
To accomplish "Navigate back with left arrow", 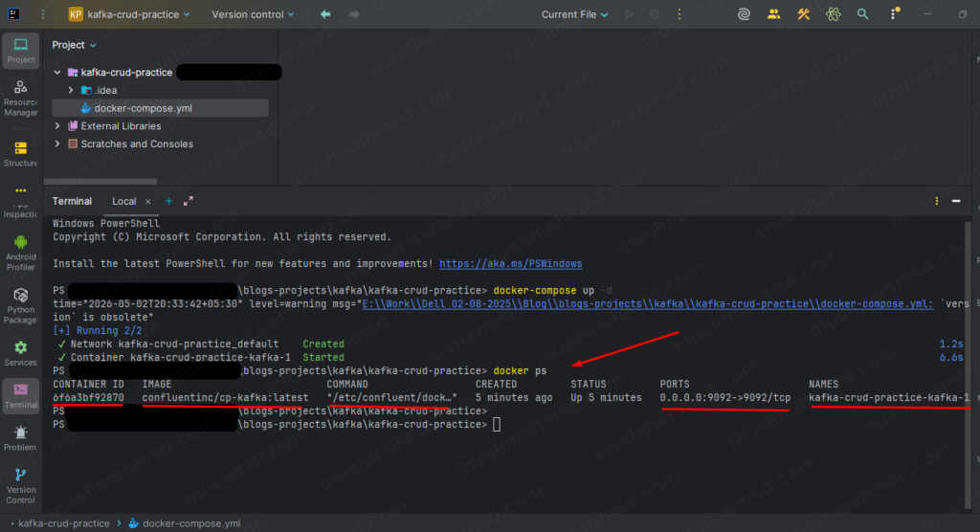I will click(x=325, y=13).
